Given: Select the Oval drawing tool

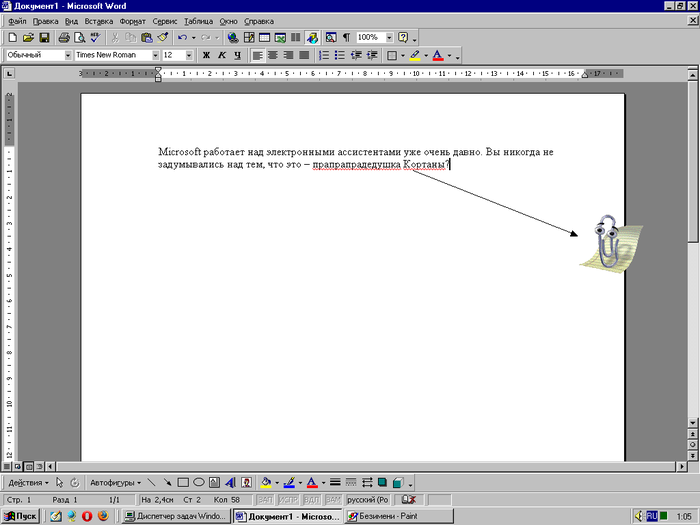Looking at the screenshot, I should [199, 482].
